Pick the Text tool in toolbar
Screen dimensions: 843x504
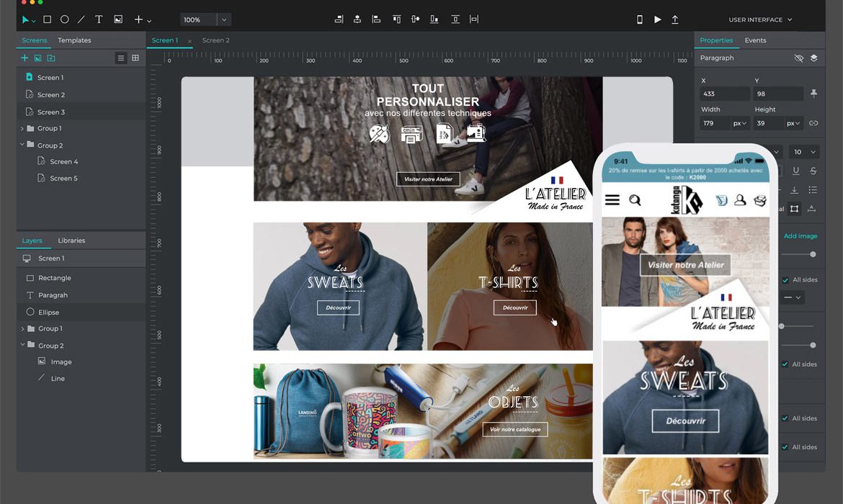[x=99, y=19]
